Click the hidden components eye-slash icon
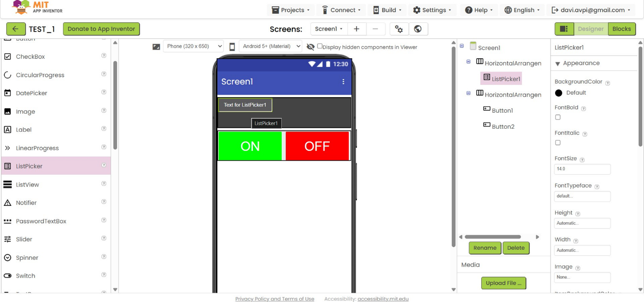Image resolution: width=644 pixels, height=302 pixels. pos(311,47)
